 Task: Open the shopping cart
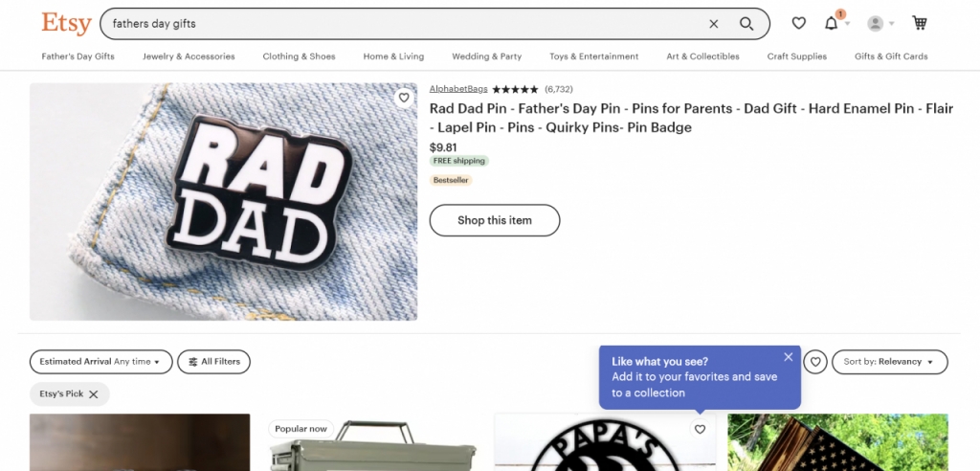point(920,23)
